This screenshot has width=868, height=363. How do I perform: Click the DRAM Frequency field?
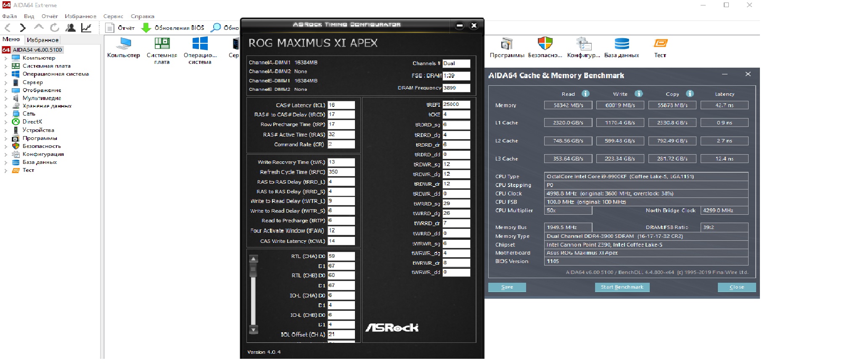pos(456,88)
